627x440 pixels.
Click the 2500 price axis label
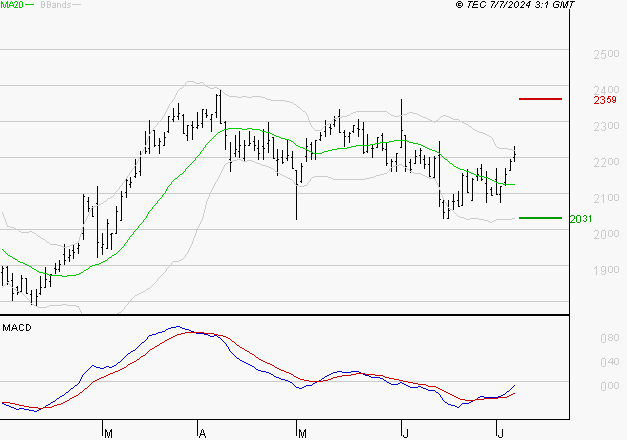(x=606, y=54)
